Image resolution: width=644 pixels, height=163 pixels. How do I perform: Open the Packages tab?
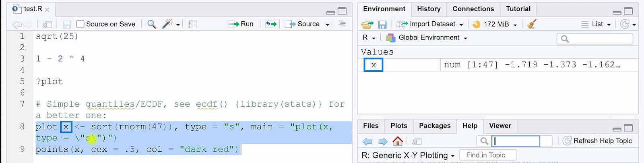(x=435, y=126)
